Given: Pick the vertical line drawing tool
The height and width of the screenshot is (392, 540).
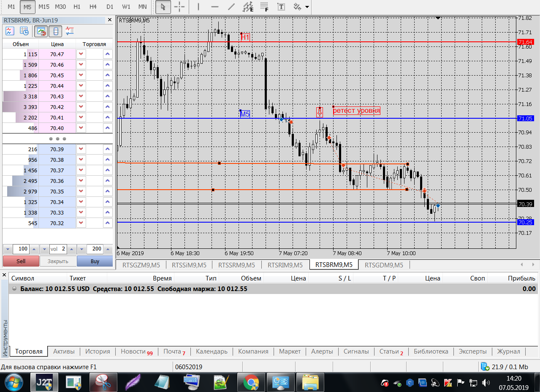Looking at the screenshot, I should (199, 7).
